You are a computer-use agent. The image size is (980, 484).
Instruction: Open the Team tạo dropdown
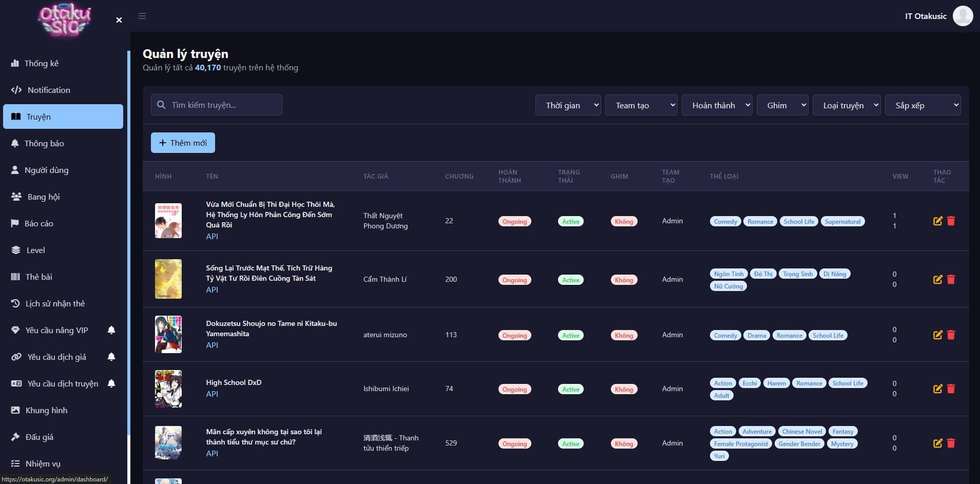click(x=641, y=105)
